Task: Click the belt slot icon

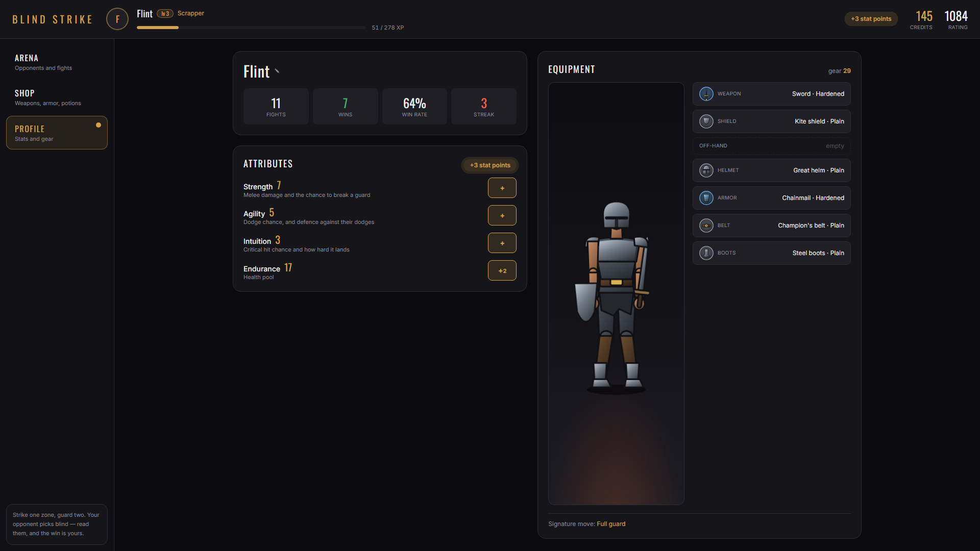Action: coord(706,226)
